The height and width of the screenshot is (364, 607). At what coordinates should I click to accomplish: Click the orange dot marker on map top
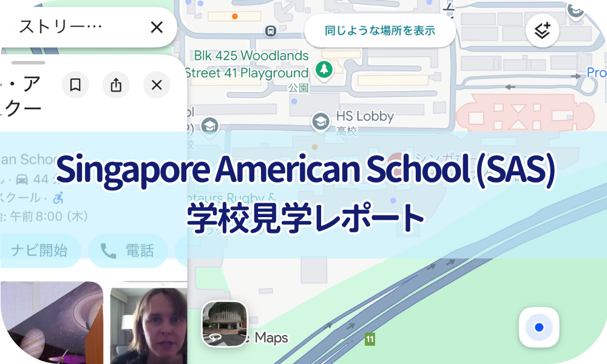coord(234,16)
